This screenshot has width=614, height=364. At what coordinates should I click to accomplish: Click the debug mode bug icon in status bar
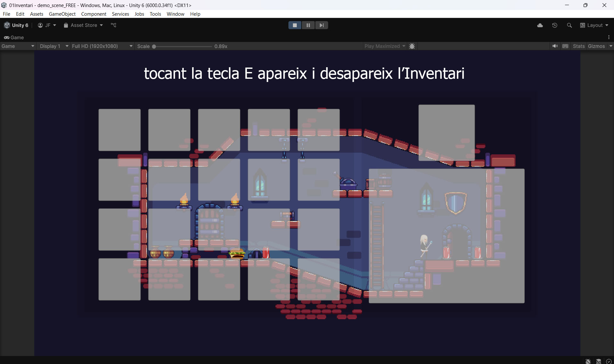point(588,361)
